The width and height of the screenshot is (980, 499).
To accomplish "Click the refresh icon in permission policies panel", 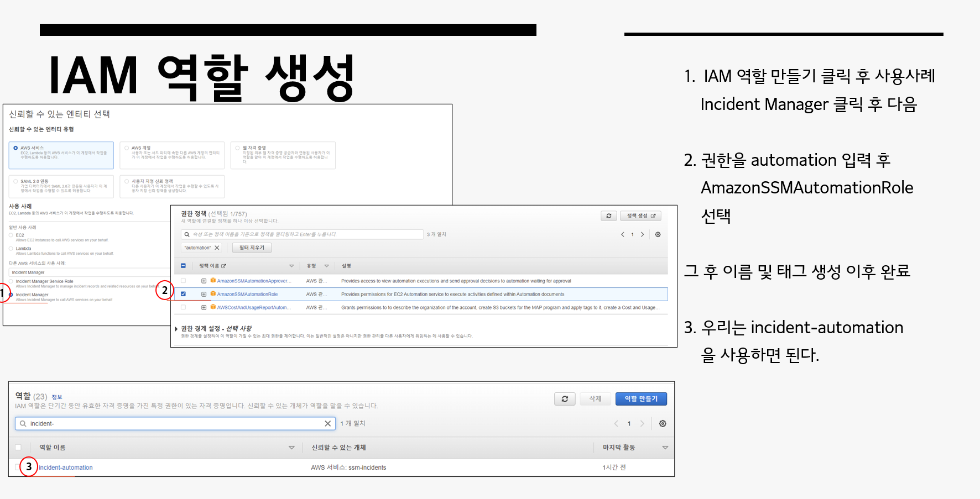I will (x=608, y=216).
